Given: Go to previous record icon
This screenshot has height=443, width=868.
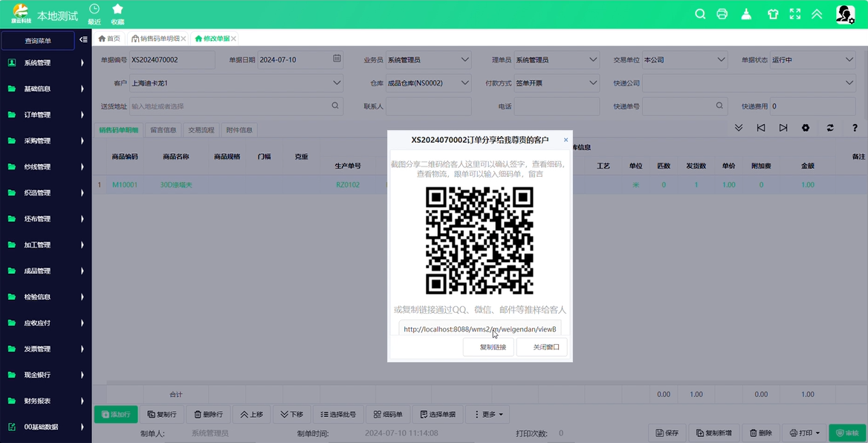Looking at the screenshot, I should point(760,127).
